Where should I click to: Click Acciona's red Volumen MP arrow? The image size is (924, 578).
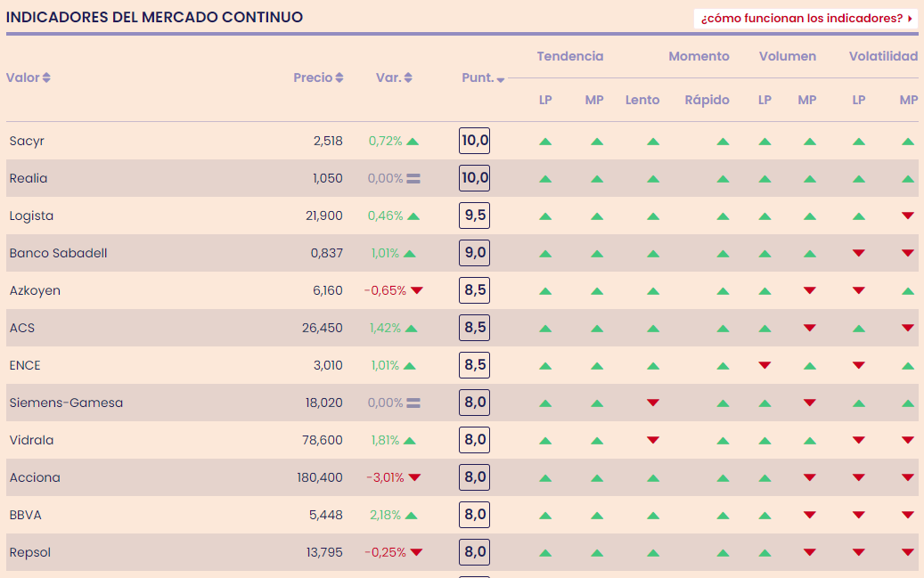tap(810, 477)
